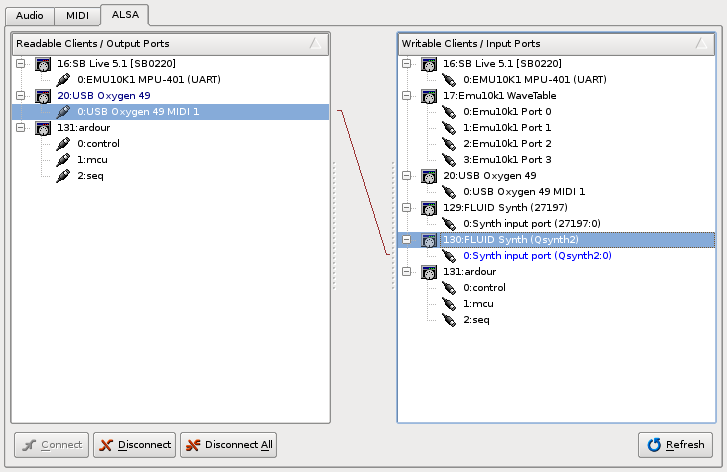The image size is (727, 472).
Task: Click the Connect button
Action: point(51,445)
